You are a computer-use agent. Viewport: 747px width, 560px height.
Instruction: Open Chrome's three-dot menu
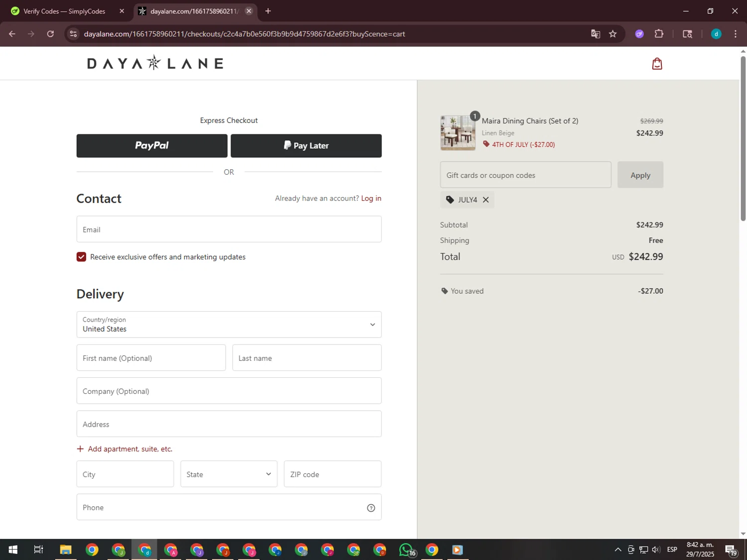(736, 34)
